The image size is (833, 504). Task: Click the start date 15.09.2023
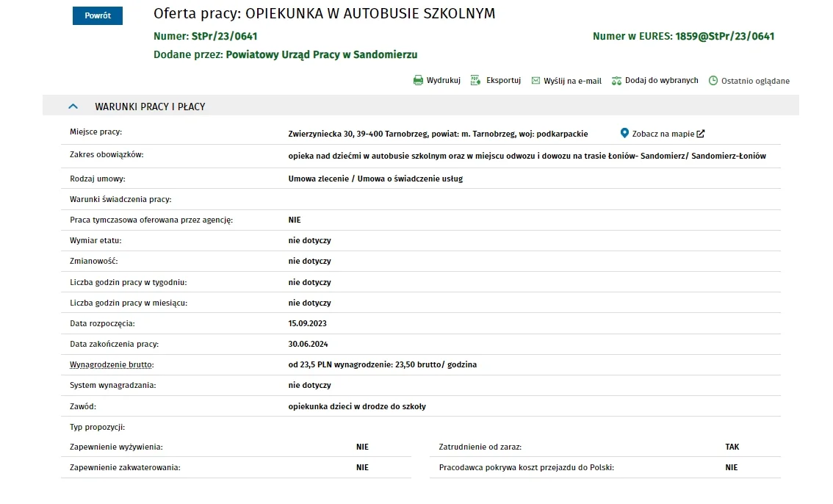(x=308, y=323)
